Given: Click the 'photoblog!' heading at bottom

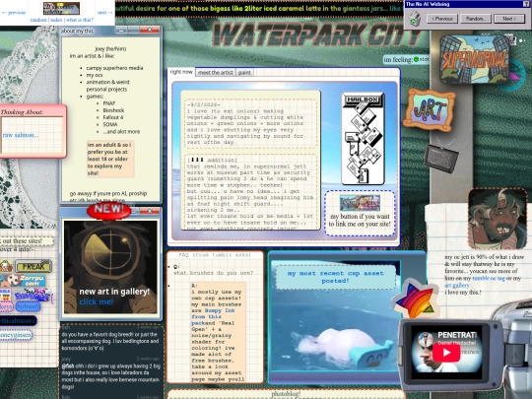Looking at the screenshot, I should (x=286, y=394).
